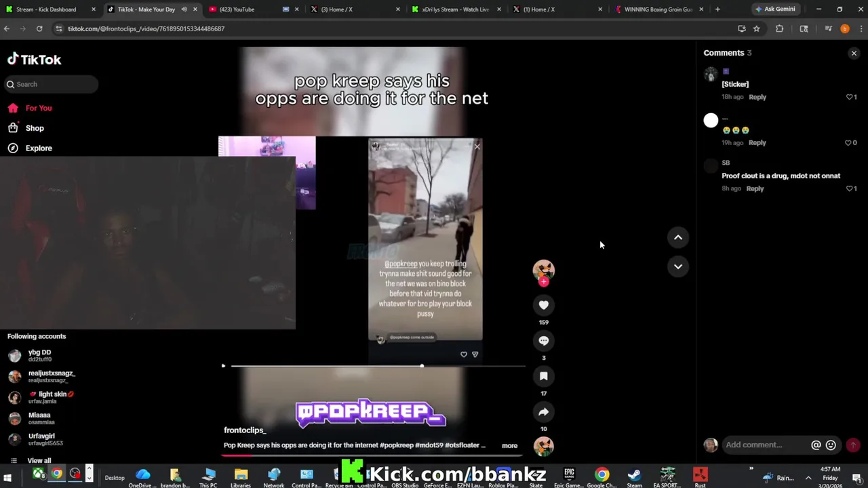Close the comments panel

(x=854, y=53)
